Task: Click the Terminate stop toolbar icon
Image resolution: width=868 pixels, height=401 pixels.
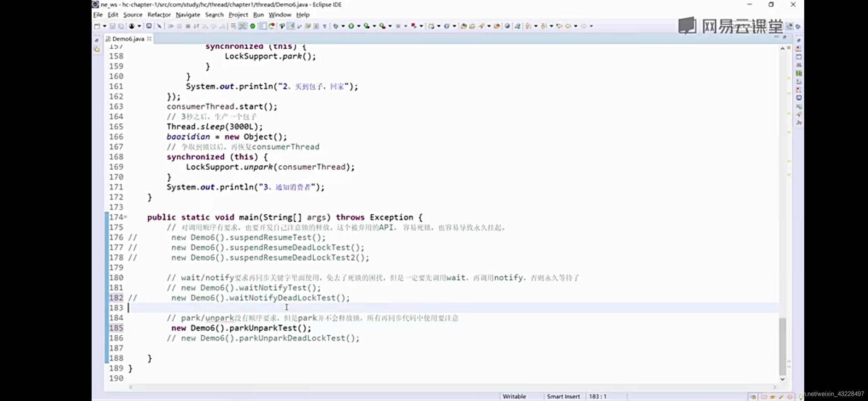Action: pos(188,26)
